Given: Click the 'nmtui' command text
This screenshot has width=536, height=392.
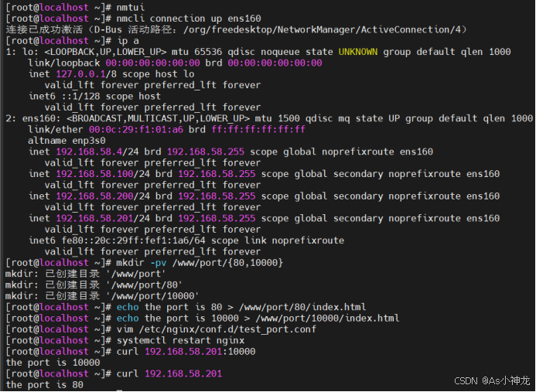Looking at the screenshot, I should [x=130, y=7].
